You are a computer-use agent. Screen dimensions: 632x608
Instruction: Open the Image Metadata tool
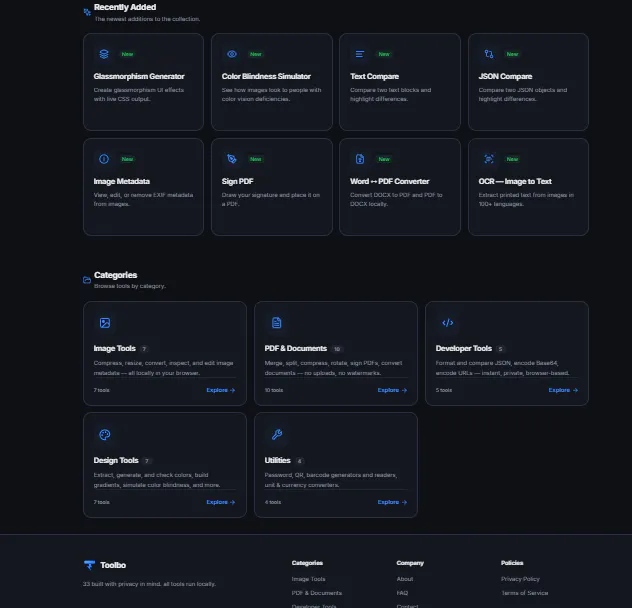coord(143,187)
